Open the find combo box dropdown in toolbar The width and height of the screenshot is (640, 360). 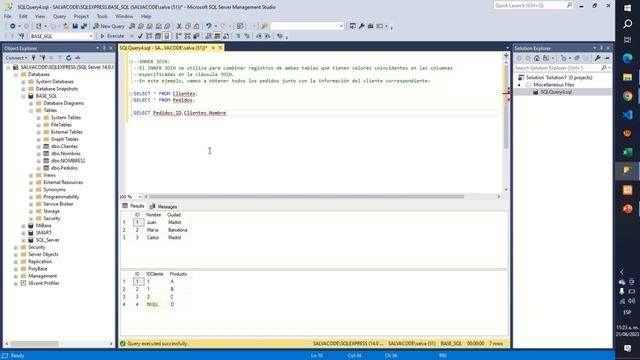(x=341, y=26)
